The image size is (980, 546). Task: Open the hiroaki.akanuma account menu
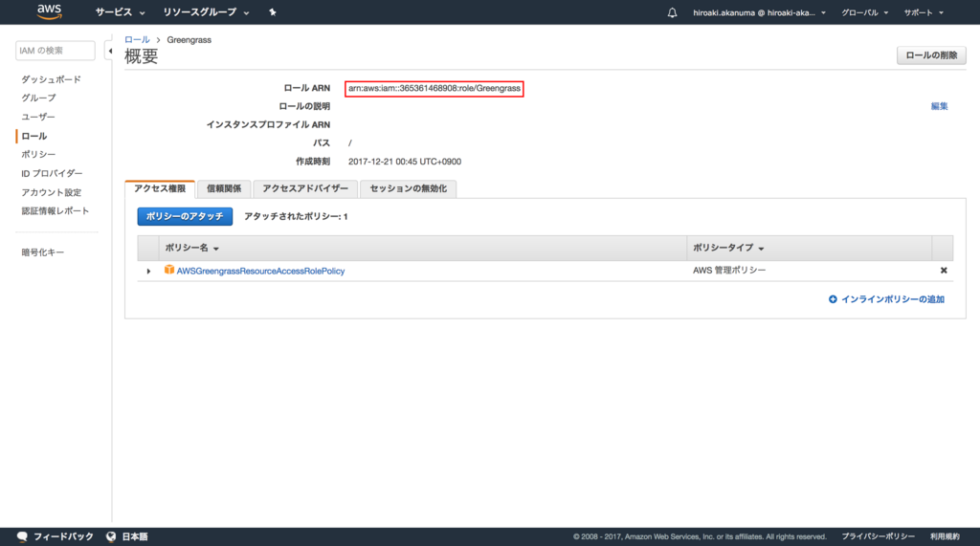click(x=759, y=12)
